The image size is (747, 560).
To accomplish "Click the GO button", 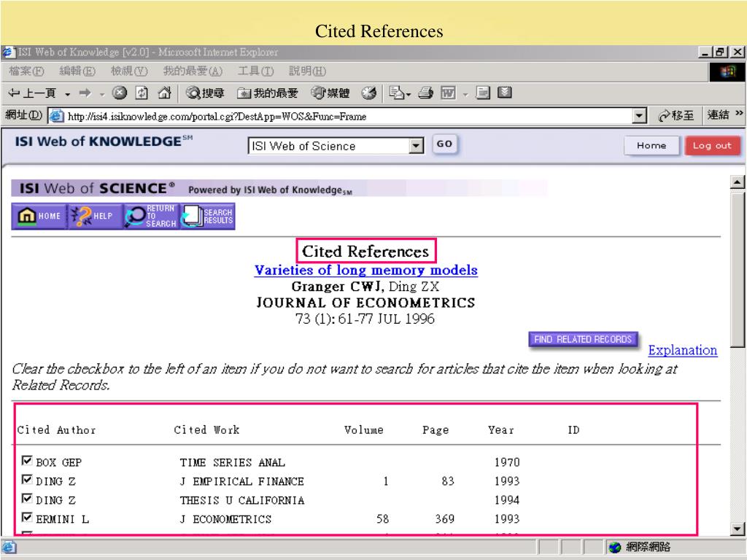I will (444, 144).
